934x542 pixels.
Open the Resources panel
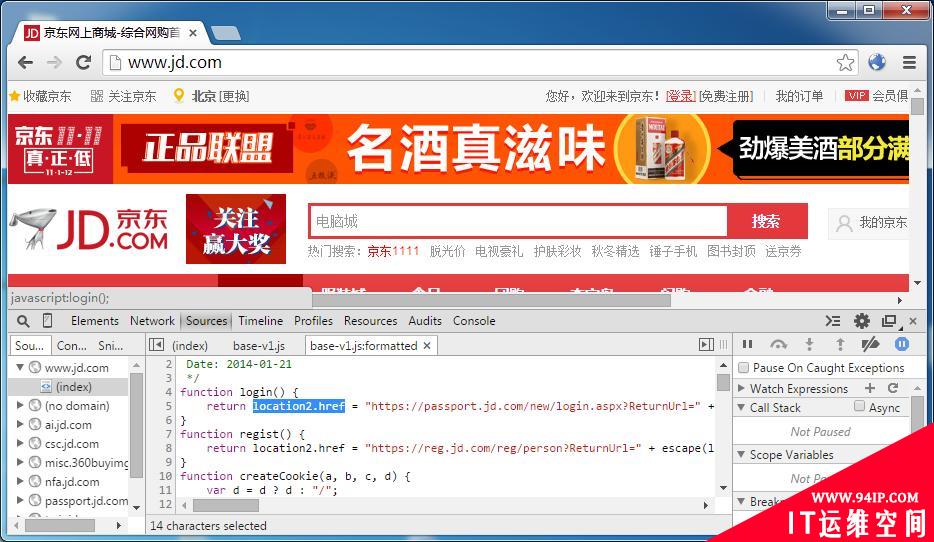point(371,321)
